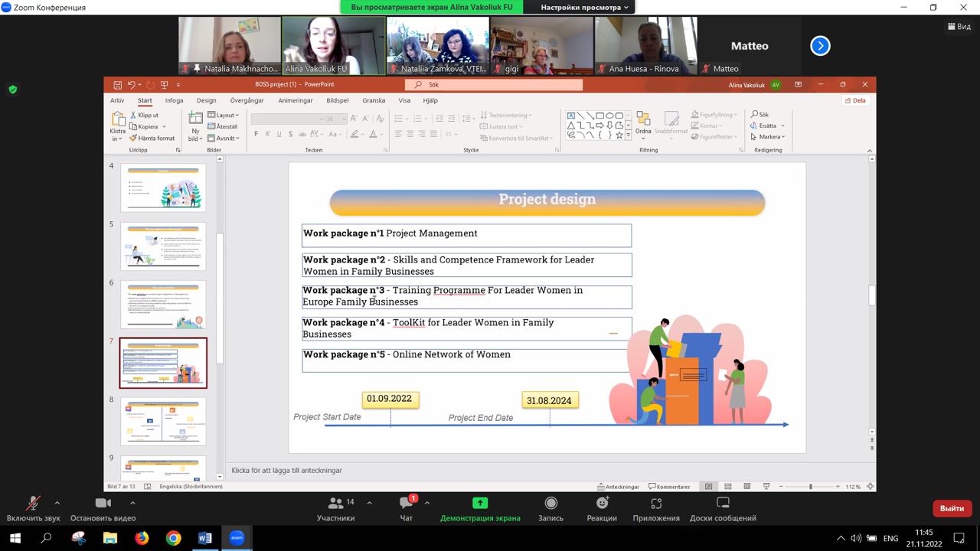
Task: Click Zoom's Reactions icon (Реакции)
Action: click(x=602, y=504)
